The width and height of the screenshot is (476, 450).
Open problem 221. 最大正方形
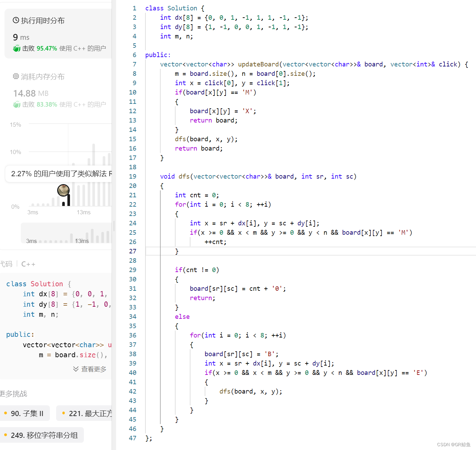[84, 413]
